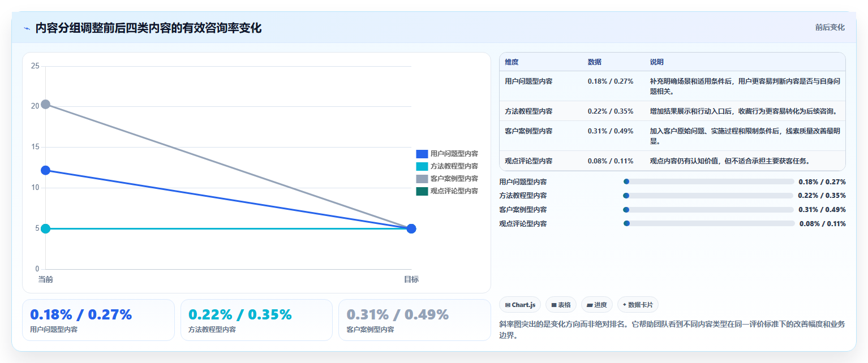Image resolution: width=868 pixels, height=363 pixels.
Task: Click the description starting 增加结果展示
Action: (744, 111)
